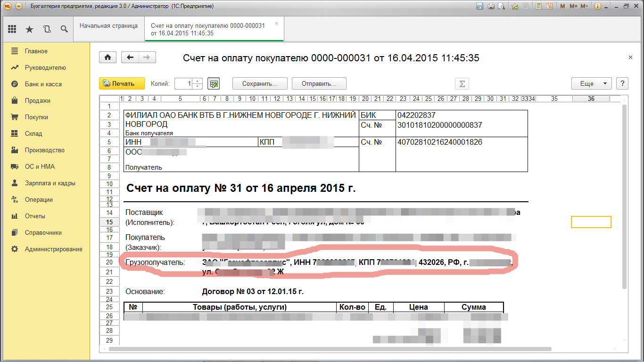Click the Копий number input field
644x362 pixels.
184,83
